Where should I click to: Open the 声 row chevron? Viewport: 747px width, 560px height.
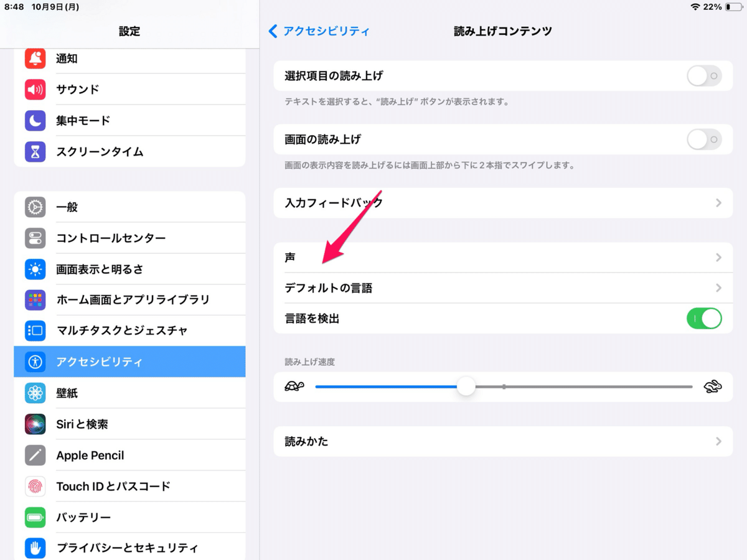[x=718, y=258]
